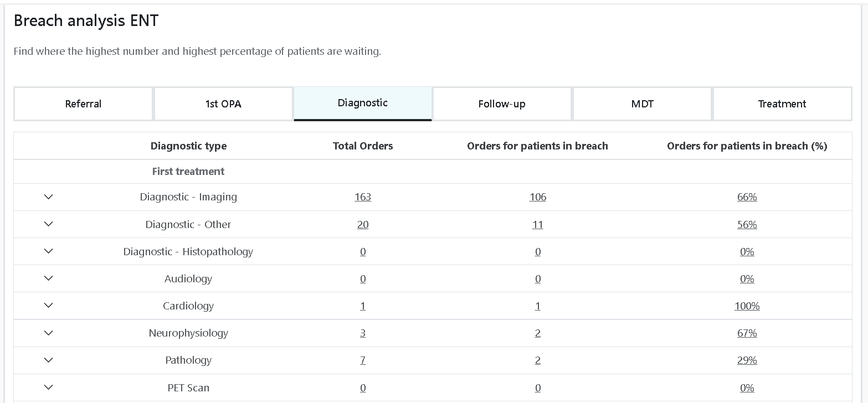Expand the Diagnostic - Other row chevron
868x403 pixels.
pos(48,224)
